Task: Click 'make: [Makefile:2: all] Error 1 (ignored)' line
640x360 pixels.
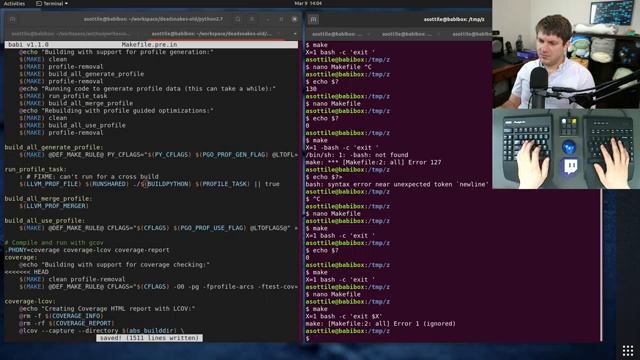Action: click(x=381, y=324)
